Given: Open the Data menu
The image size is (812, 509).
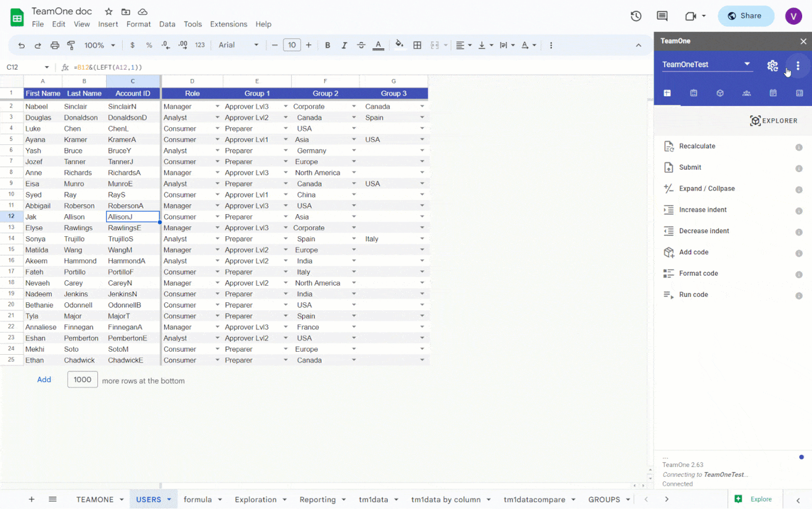Looking at the screenshot, I should tap(167, 24).
